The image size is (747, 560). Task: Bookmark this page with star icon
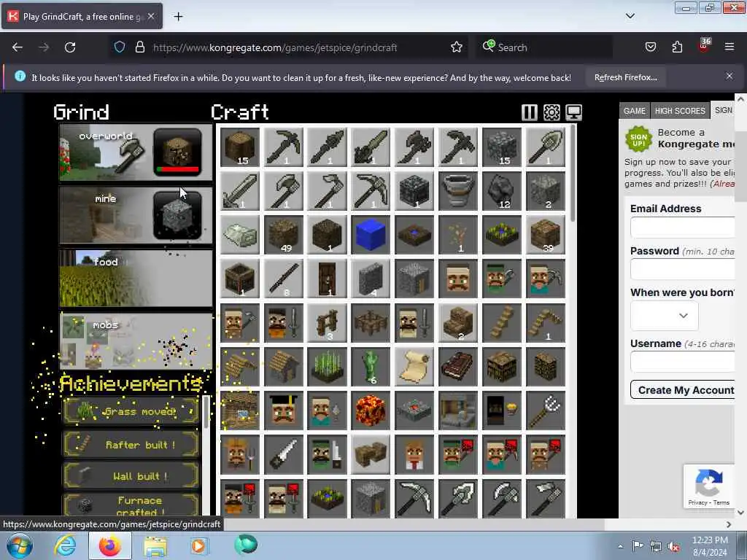pos(457,47)
